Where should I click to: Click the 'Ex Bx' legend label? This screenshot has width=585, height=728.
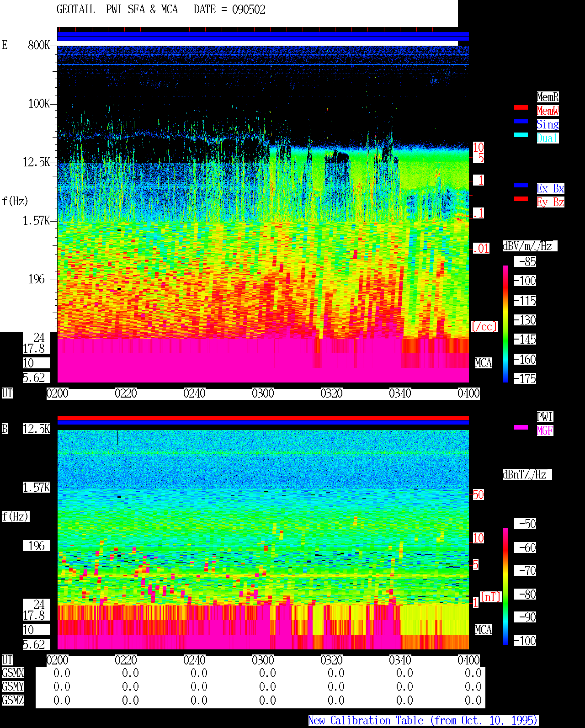[550, 188]
